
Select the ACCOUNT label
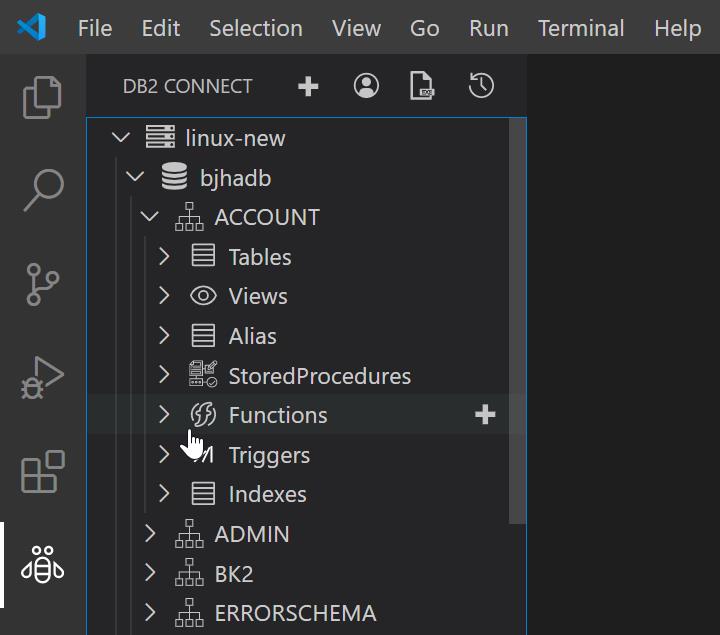(267, 217)
